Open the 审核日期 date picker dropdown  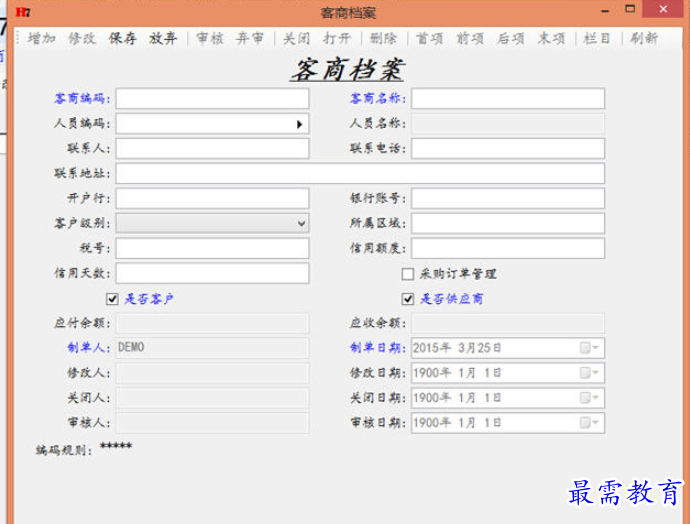(590, 423)
